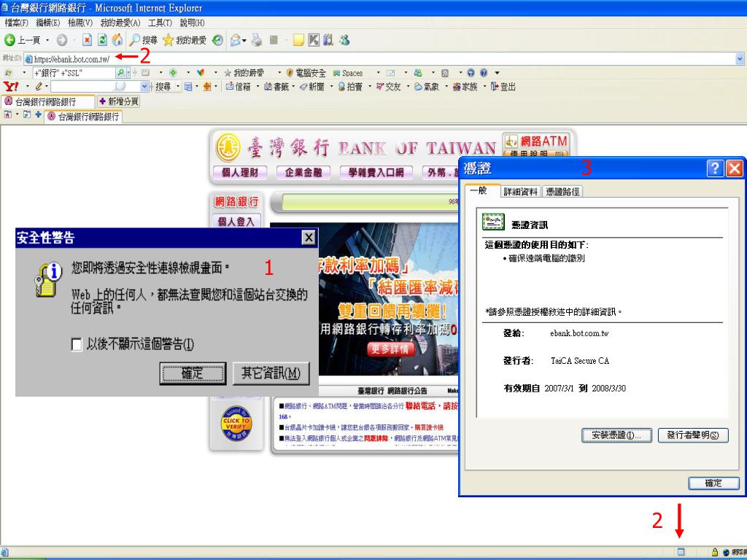This screenshot has width=747, height=560.
Task: Check 以後不顯示這個警告 checkbox
Action: [x=76, y=344]
